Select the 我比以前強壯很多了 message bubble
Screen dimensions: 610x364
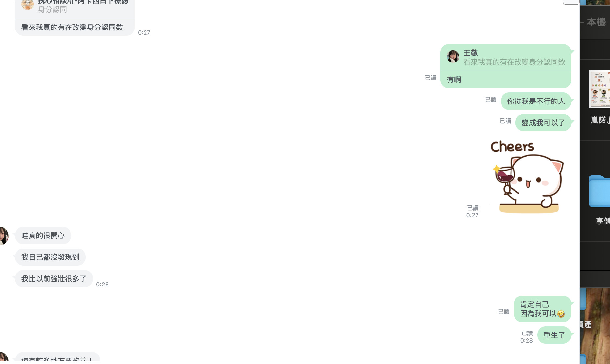click(54, 279)
